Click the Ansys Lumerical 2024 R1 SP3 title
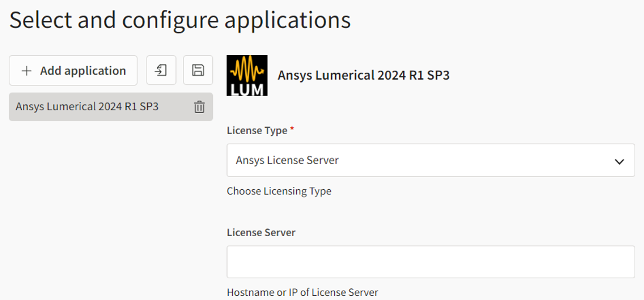The width and height of the screenshot is (644, 300). click(364, 76)
